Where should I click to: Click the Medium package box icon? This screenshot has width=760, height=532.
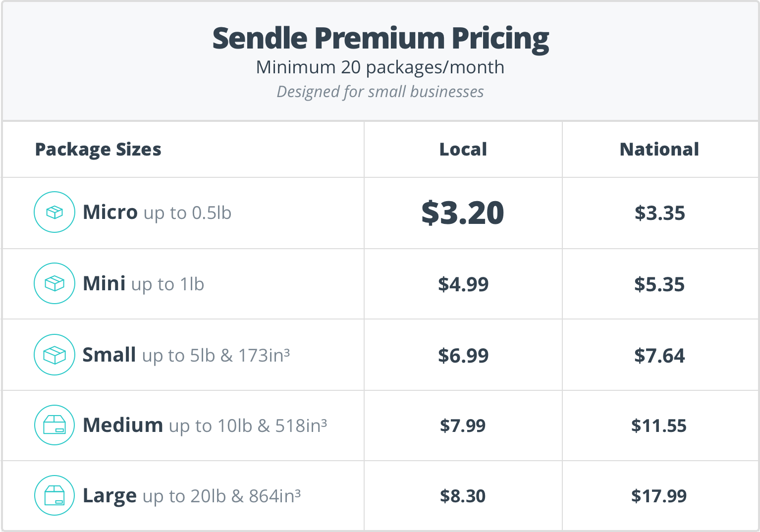pos(54,425)
